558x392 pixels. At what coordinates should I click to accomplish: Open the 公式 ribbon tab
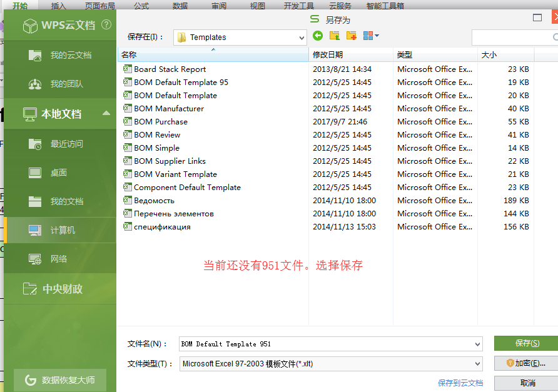point(141,6)
